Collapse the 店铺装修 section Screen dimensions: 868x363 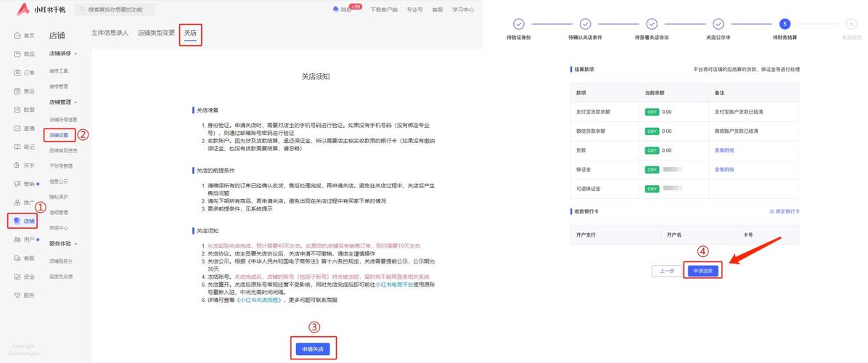75,54
